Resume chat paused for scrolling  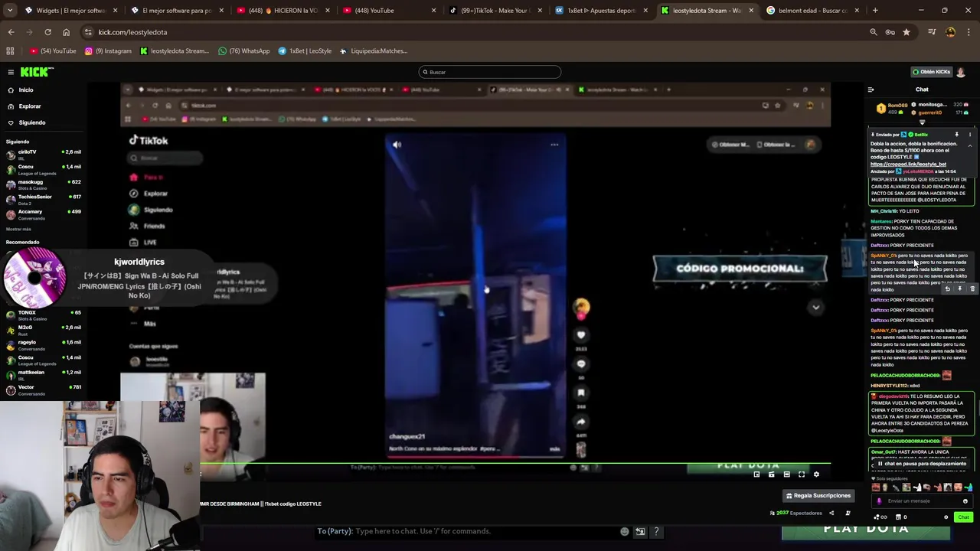922,464
